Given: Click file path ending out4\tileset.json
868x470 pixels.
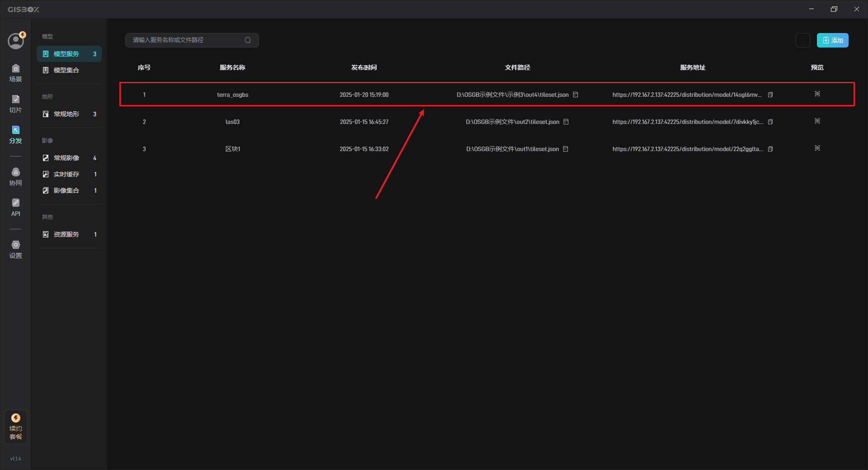Looking at the screenshot, I should [513, 95].
